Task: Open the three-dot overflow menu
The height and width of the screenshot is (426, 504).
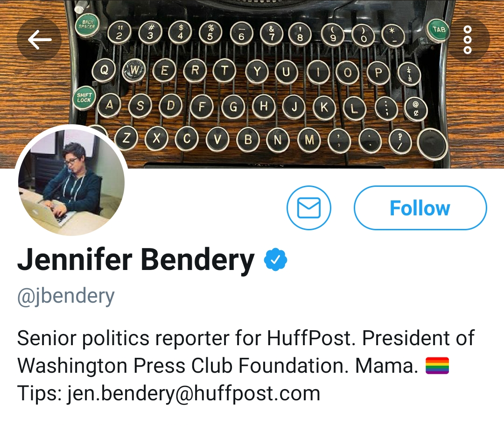Action: [x=468, y=40]
